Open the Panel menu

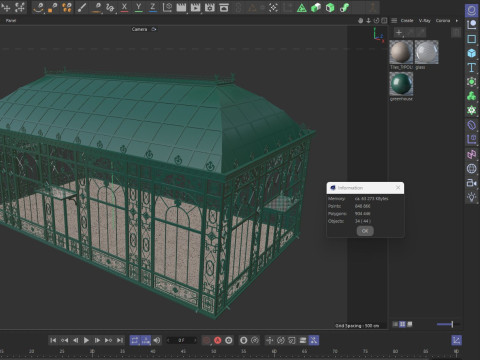coord(11,21)
